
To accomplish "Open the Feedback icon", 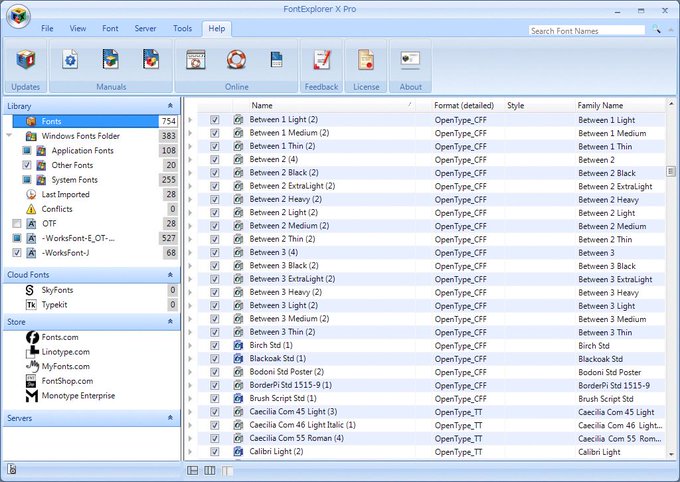I will coord(322,60).
